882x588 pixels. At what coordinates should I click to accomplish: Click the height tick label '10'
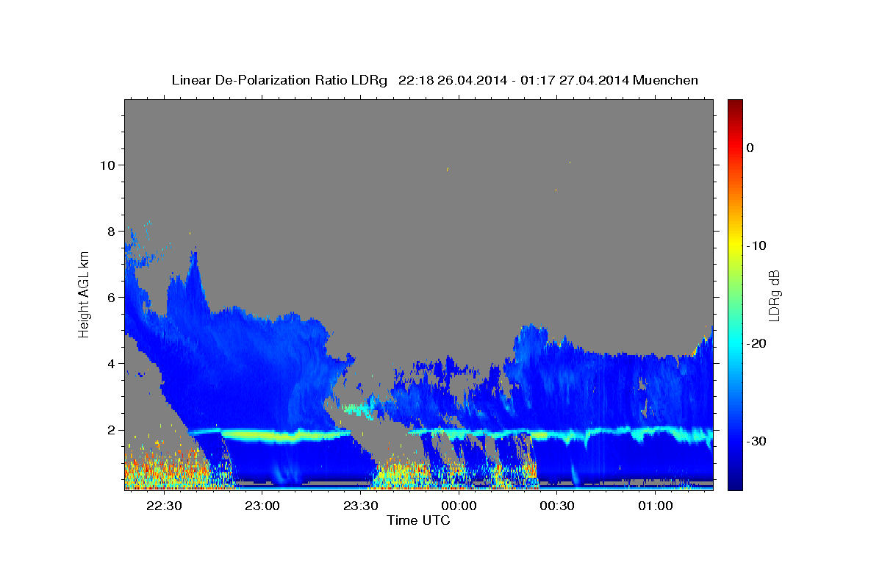point(107,165)
